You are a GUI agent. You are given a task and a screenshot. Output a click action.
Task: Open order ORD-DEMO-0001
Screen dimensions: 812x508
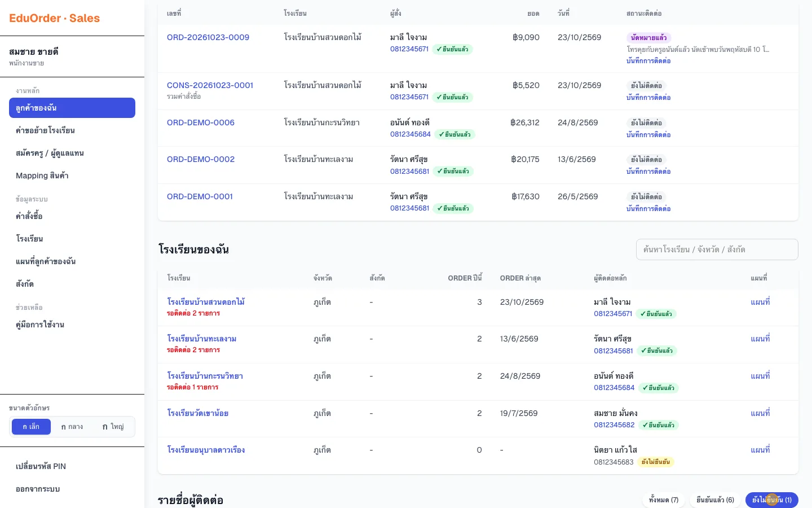[200, 196]
